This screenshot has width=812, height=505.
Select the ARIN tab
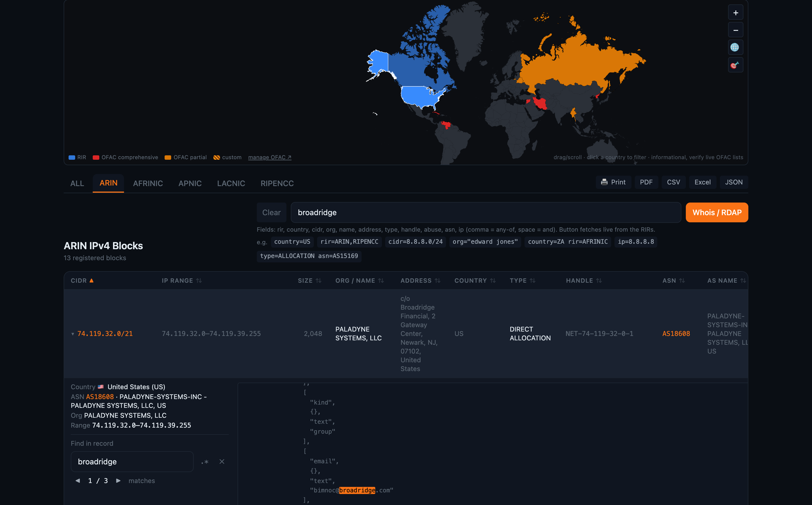[x=108, y=183]
